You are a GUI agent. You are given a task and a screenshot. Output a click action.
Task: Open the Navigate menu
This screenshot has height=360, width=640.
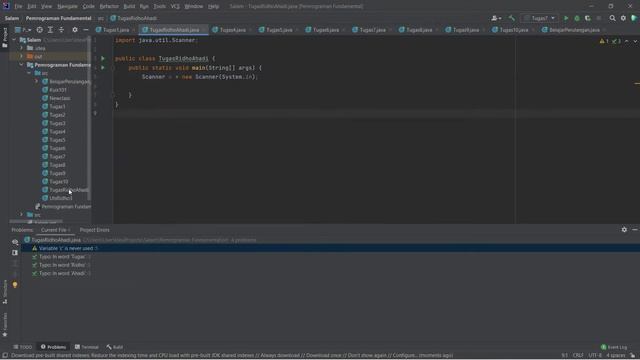(x=67, y=7)
